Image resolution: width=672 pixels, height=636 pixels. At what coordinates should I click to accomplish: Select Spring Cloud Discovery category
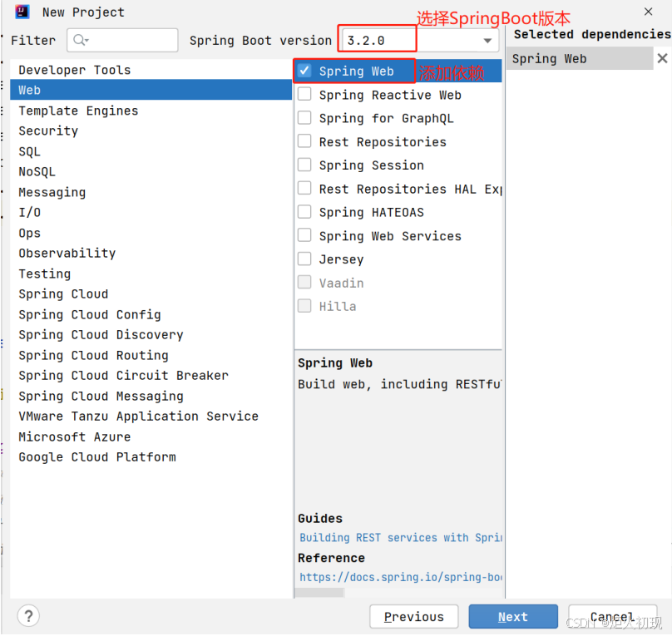(x=151, y=335)
